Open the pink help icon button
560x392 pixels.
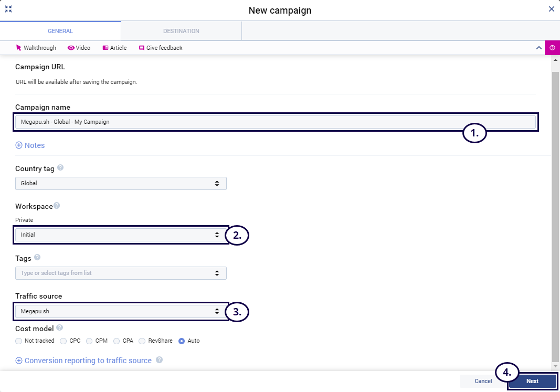(x=552, y=48)
